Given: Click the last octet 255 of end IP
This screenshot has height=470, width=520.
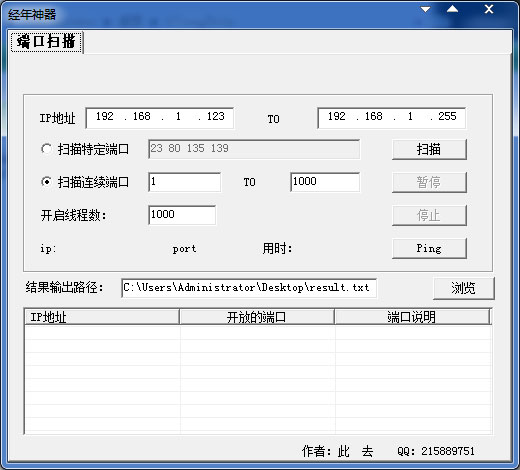Looking at the screenshot, I should 447,116.
